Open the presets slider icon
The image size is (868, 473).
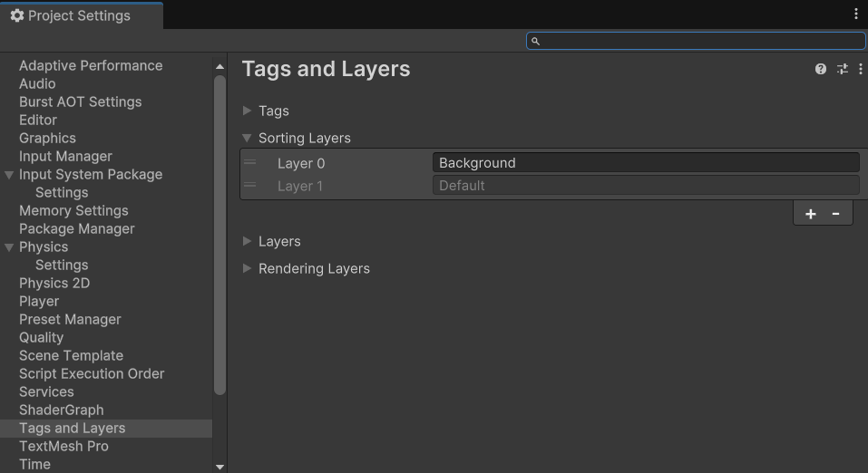pyautogui.click(x=842, y=69)
